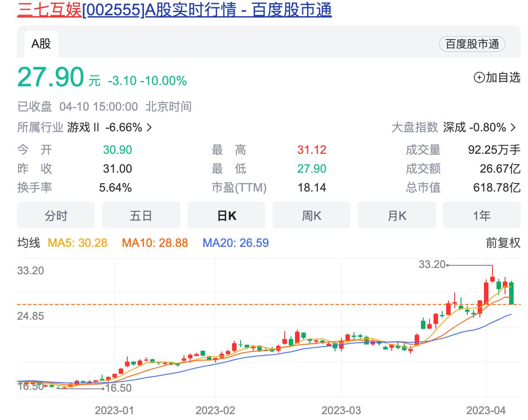Switch to the 五日 chart view
Screen dimensions: 528x420
click(x=141, y=215)
